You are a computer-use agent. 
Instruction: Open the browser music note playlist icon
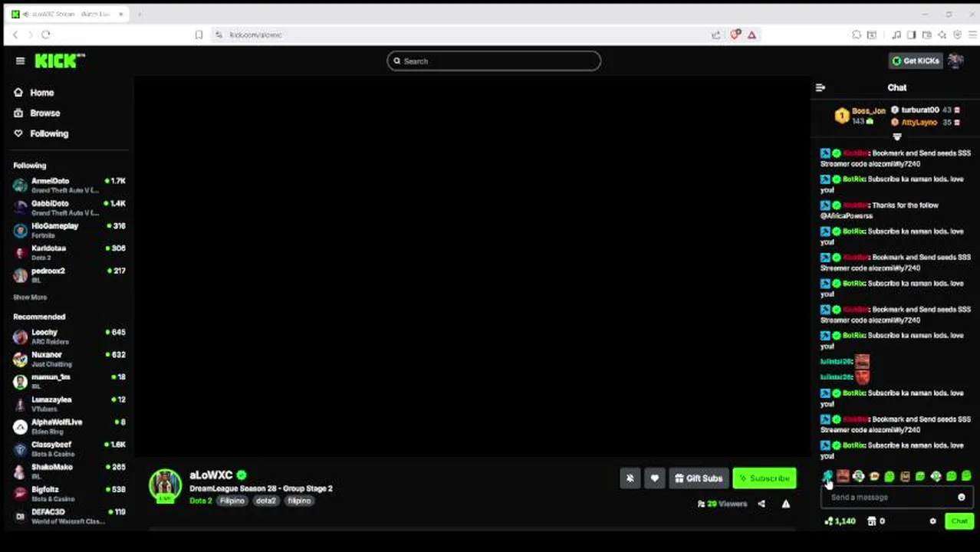(x=896, y=34)
